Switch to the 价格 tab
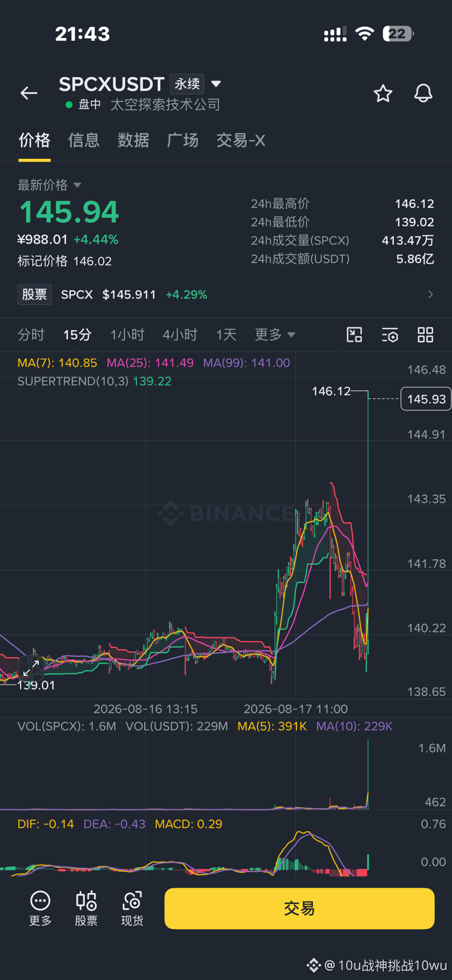 click(x=34, y=140)
